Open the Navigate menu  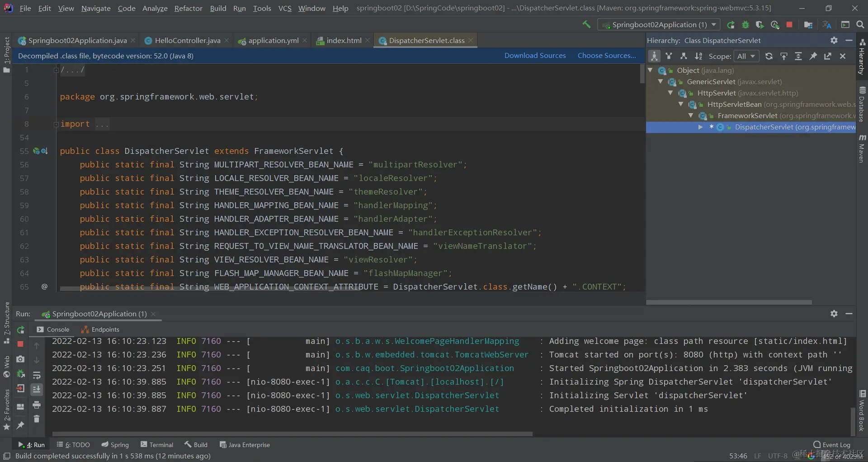pos(96,8)
